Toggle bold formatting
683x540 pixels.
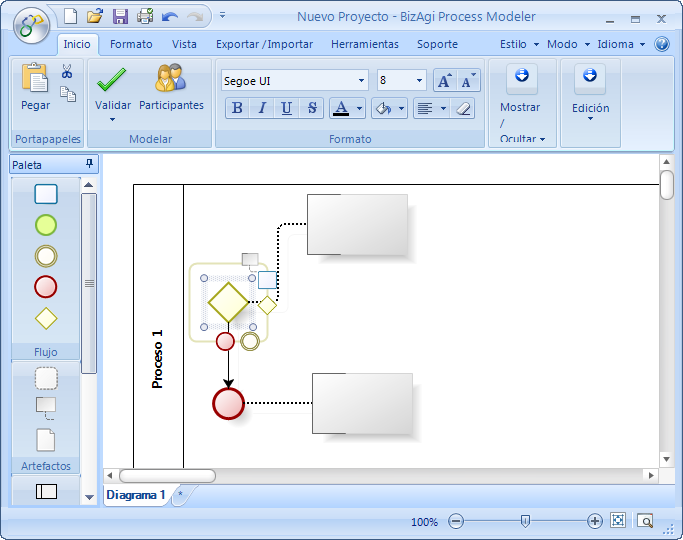(237, 108)
